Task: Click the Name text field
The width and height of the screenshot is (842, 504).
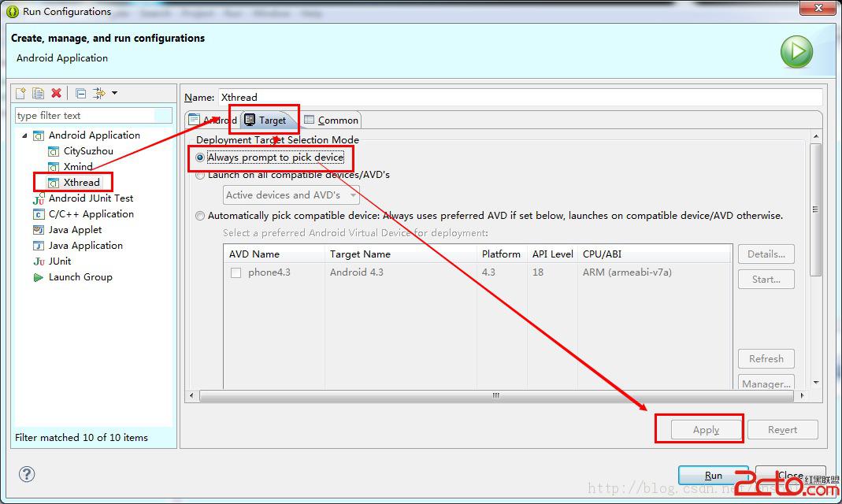Action: (x=520, y=97)
